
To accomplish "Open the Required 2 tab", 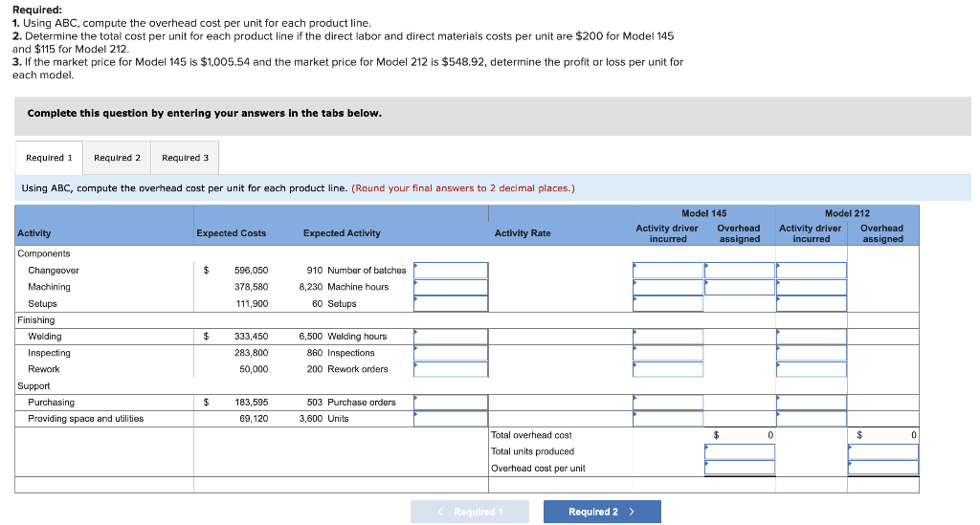I will tap(117, 158).
